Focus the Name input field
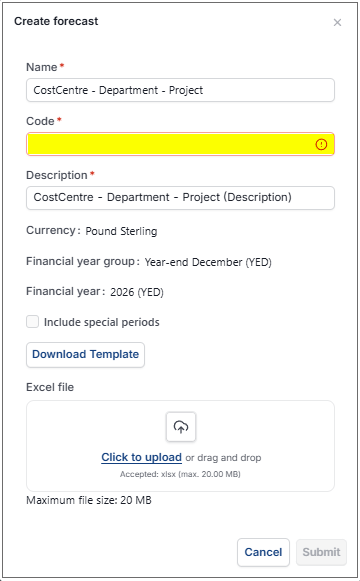Screen dimensions: 360x581 point(180,90)
